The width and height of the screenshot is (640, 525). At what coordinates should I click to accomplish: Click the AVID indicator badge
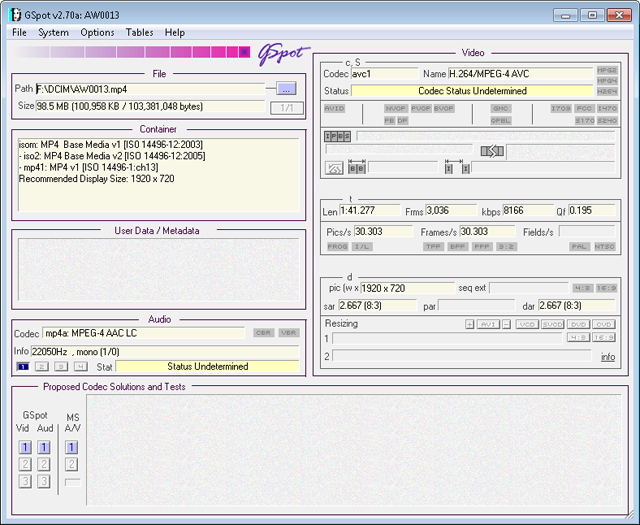[334, 108]
